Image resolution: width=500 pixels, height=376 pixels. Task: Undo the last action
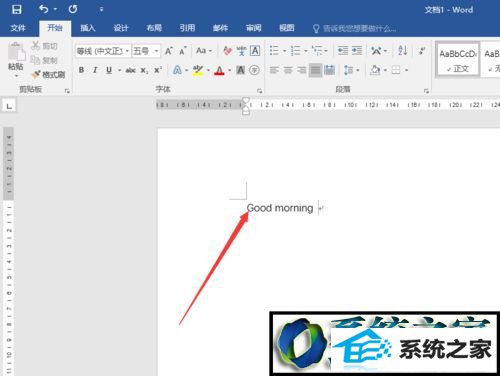pyautogui.click(x=43, y=9)
